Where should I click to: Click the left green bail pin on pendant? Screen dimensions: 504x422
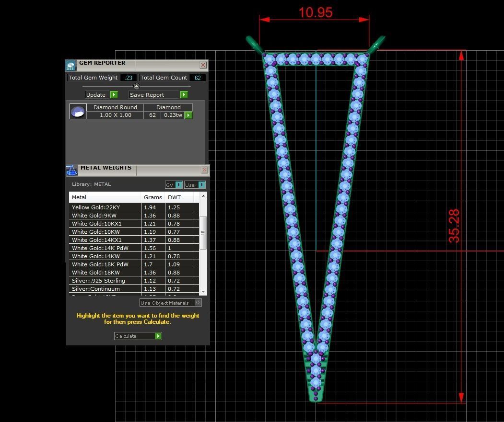(255, 45)
